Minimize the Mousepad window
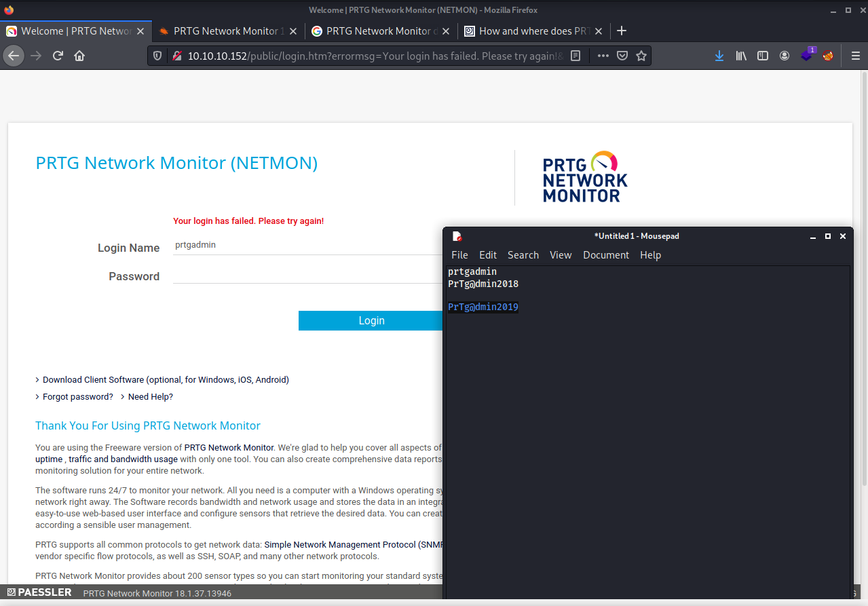 (x=813, y=236)
